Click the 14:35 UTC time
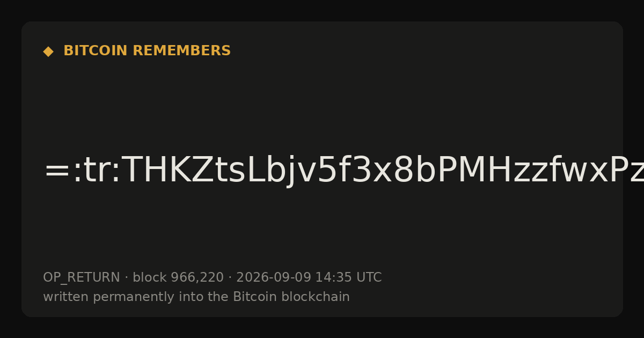The height and width of the screenshot is (338, 644). 348,278
